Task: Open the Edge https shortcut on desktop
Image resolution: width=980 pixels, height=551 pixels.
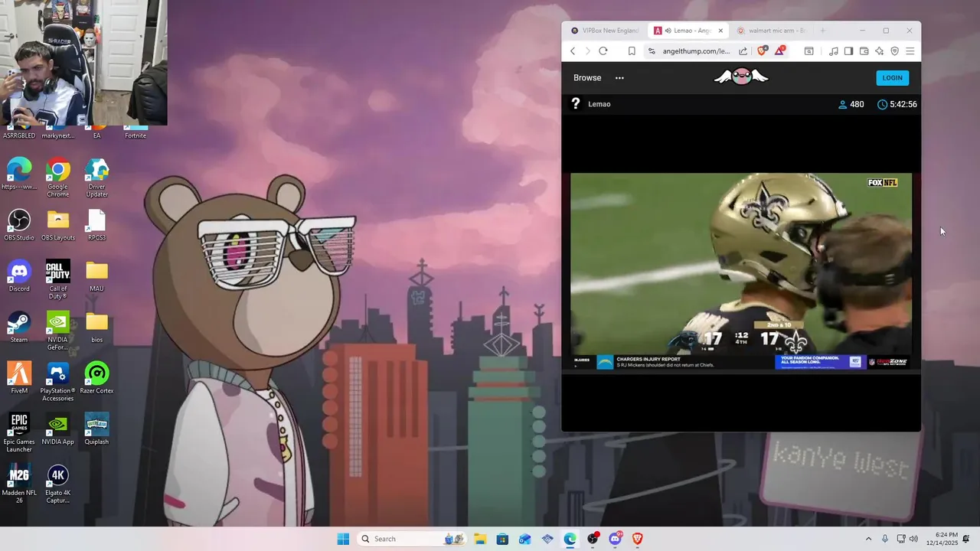Action: coord(19,174)
